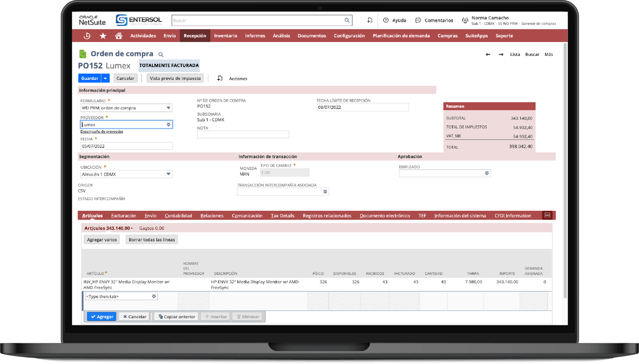Screen dimensions: 639x364
Task: Switch to the Contabilidad subtab
Action: tap(179, 216)
